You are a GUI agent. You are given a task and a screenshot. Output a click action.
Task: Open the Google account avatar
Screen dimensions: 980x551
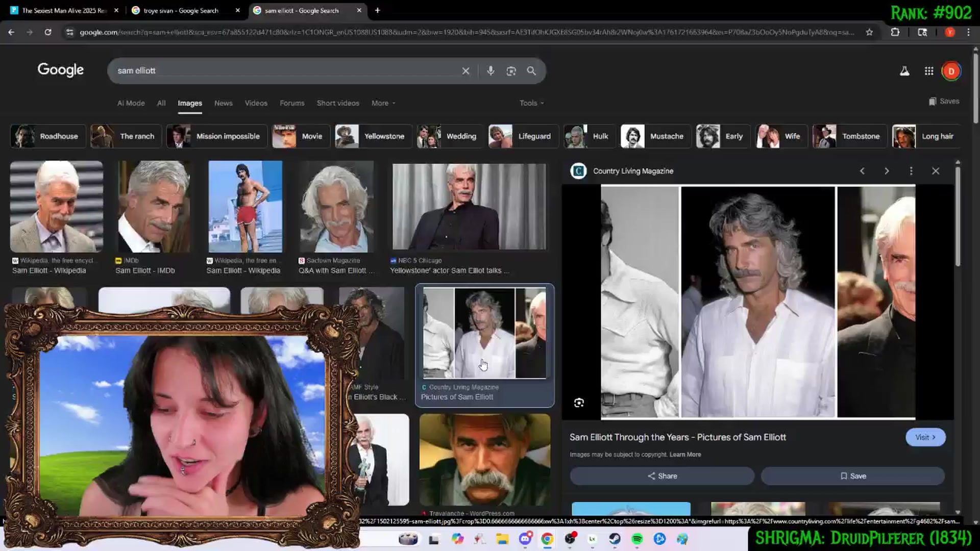(x=951, y=71)
